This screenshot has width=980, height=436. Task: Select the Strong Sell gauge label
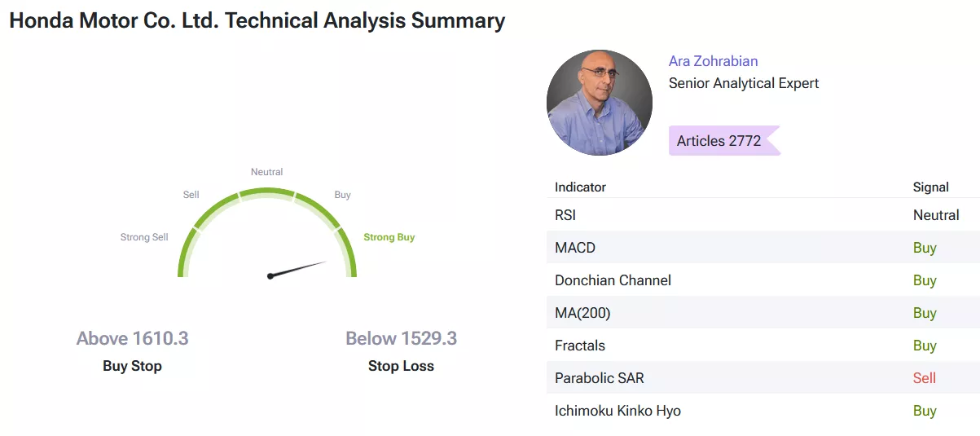144,237
